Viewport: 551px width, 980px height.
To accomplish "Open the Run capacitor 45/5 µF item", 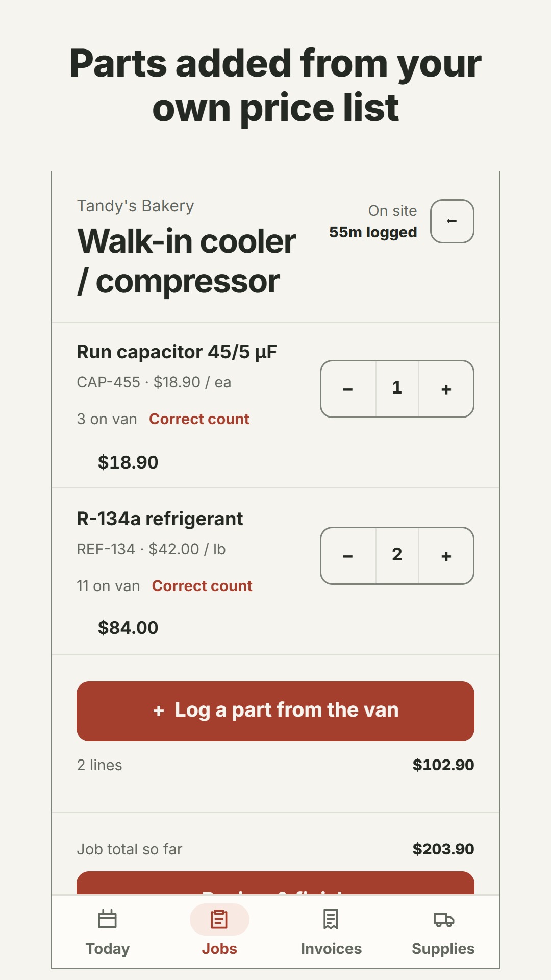I will point(177,352).
